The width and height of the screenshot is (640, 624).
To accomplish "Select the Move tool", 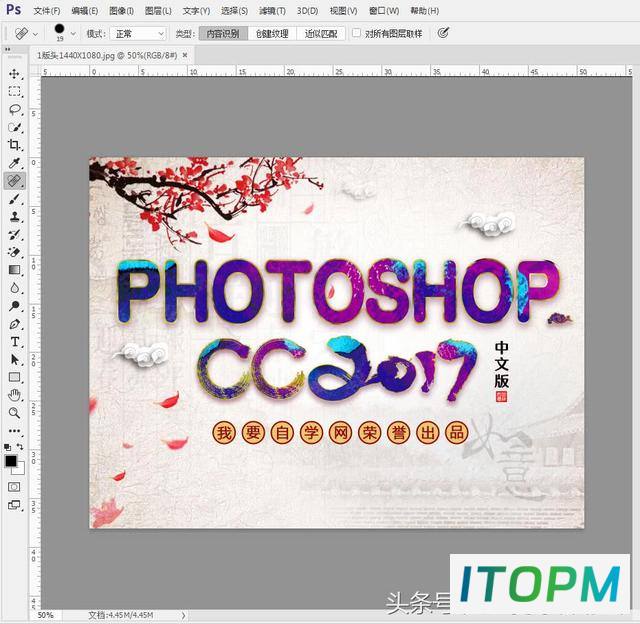I will pos(15,74).
